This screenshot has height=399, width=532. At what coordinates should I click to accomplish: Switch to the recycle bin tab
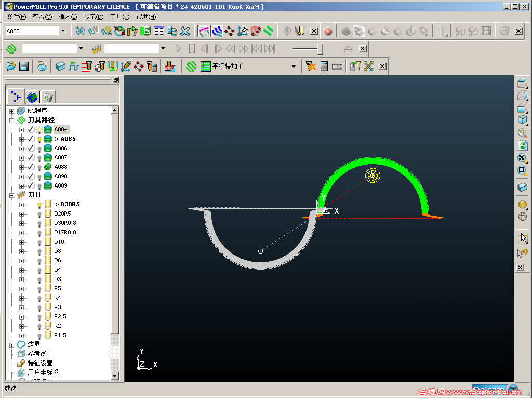pyautogui.click(x=48, y=97)
